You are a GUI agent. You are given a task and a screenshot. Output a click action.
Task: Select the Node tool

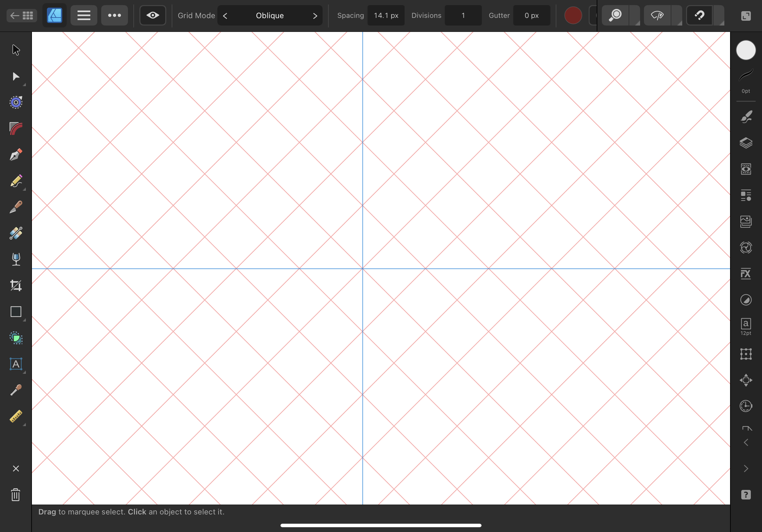click(16, 76)
